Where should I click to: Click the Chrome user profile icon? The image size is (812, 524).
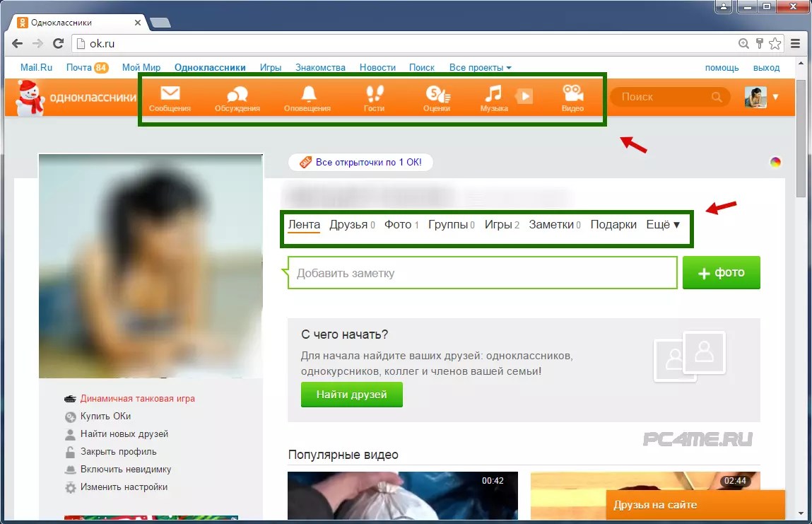(724, 7)
